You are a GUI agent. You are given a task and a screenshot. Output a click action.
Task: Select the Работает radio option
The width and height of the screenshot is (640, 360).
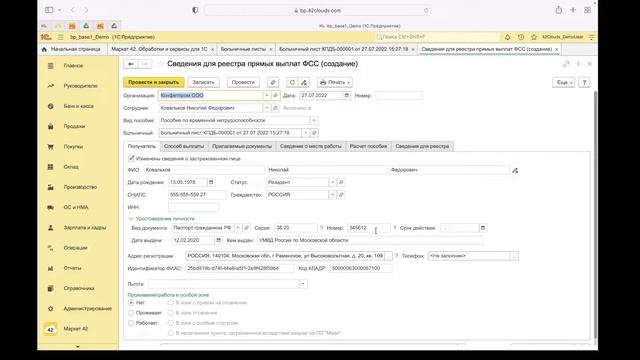131,323
